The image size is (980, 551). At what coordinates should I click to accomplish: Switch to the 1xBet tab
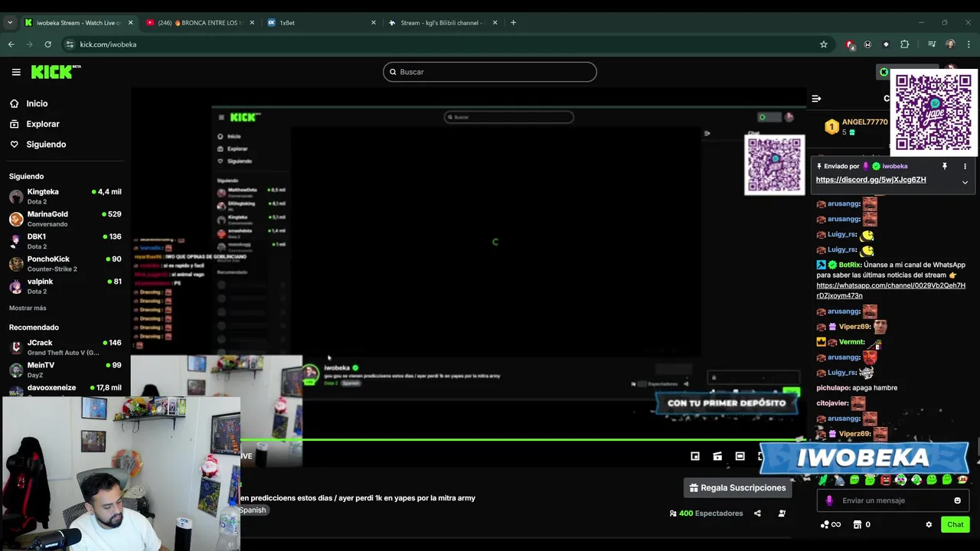click(x=320, y=23)
